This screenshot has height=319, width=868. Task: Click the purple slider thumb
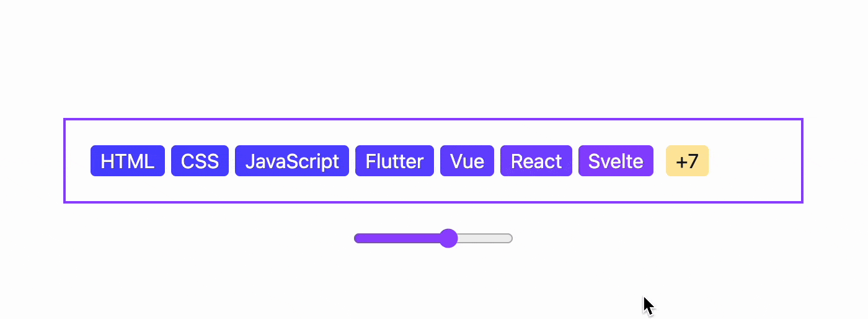pyautogui.click(x=448, y=238)
